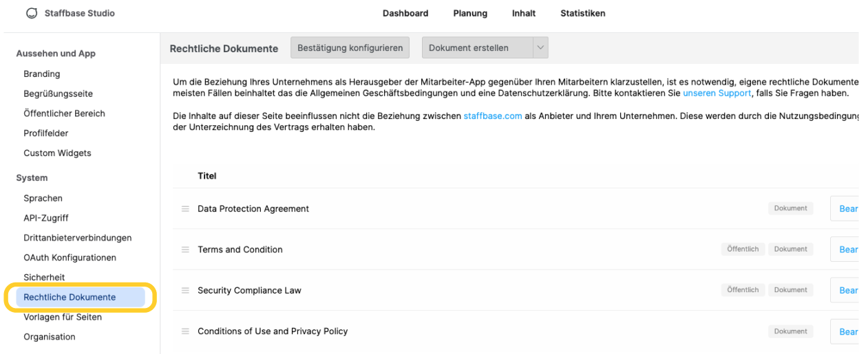This screenshot has height=354, width=868.
Task: Click Öffentlich tag on Security Compliance Law
Action: [x=743, y=289]
